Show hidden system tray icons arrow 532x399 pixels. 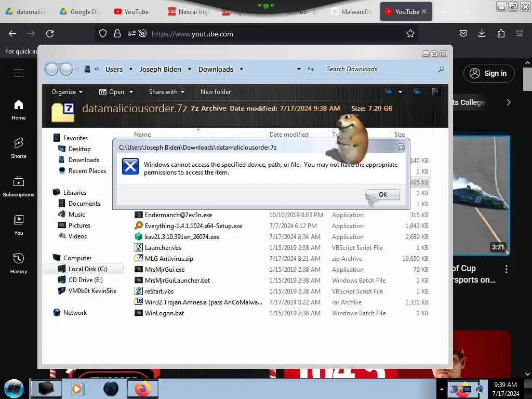coord(442,389)
